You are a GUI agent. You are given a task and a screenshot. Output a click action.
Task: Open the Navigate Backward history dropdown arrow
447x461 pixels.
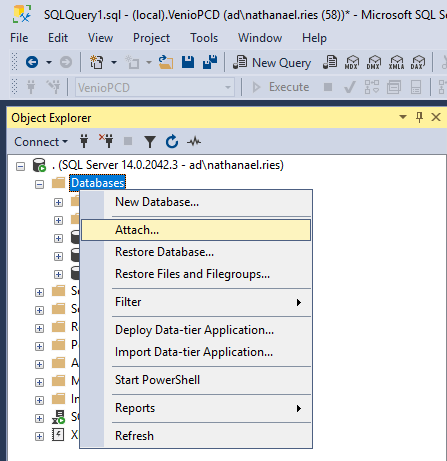tap(49, 62)
